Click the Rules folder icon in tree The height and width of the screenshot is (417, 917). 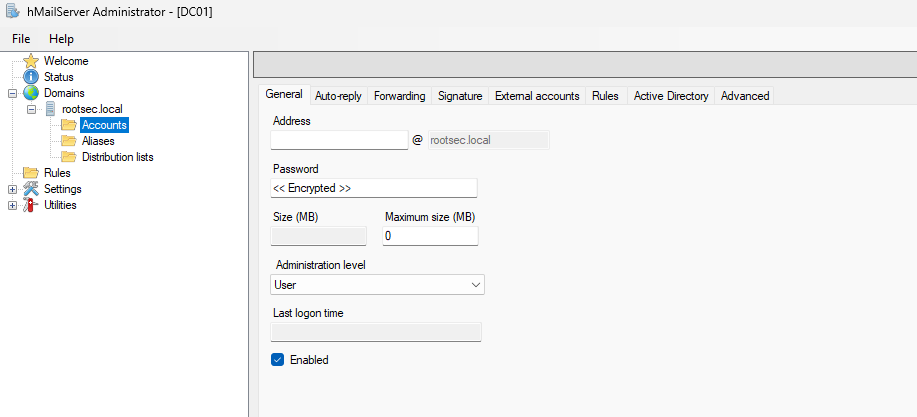click(x=31, y=173)
